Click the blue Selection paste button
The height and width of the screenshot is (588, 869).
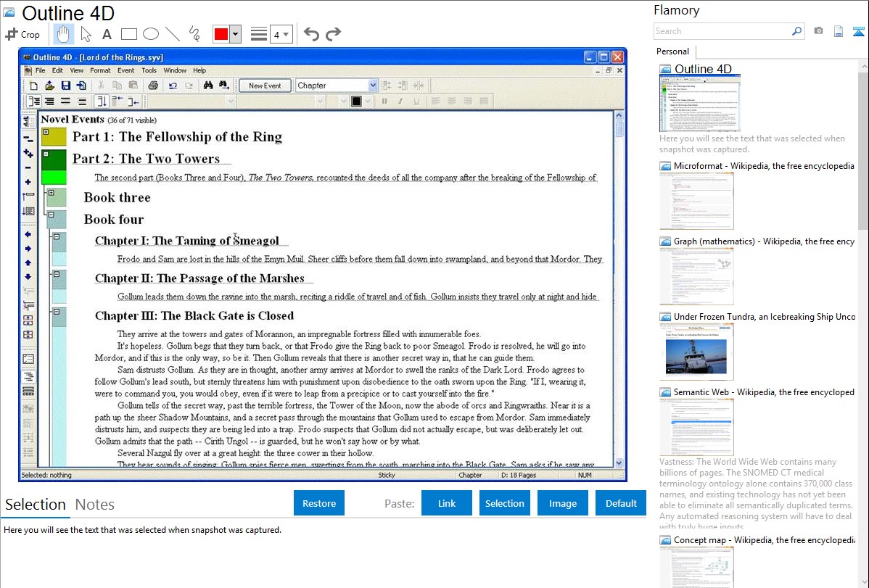click(x=505, y=503)
